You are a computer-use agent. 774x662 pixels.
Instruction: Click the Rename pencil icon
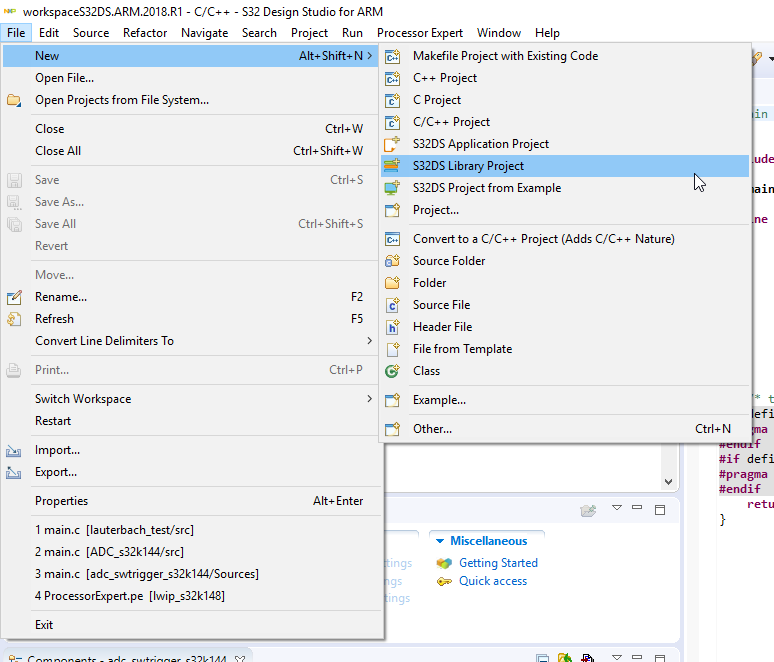14,297
